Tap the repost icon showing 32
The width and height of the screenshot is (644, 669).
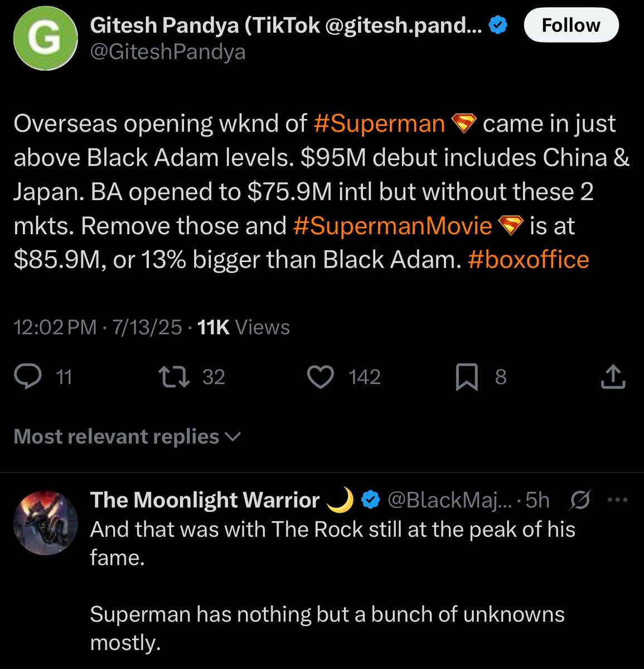pyautogui.click(x=175, y=377)
